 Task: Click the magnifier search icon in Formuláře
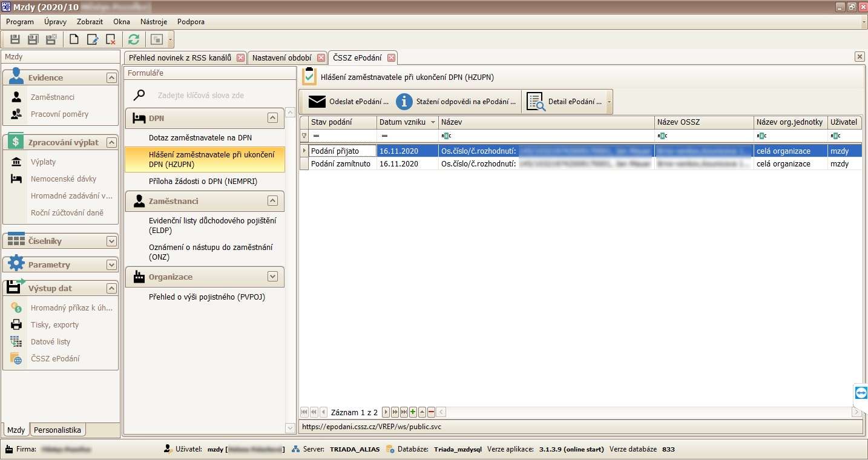[x=139, y=95]
